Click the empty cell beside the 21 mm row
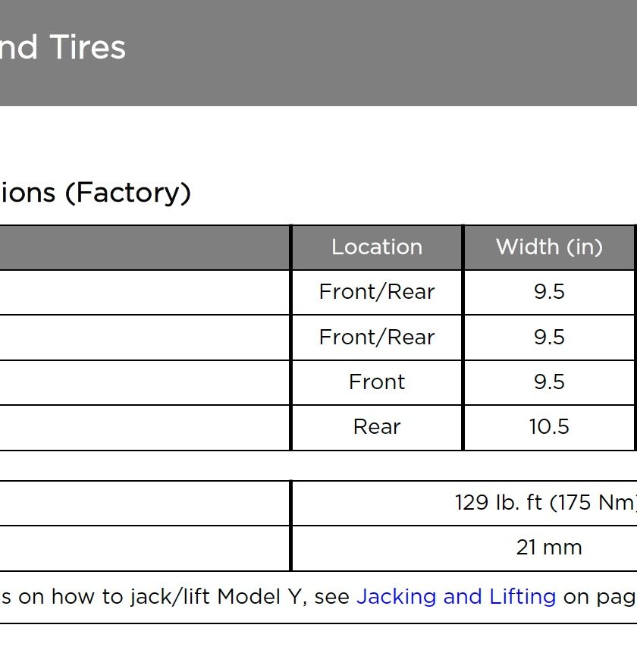 (x=144, y=548)
